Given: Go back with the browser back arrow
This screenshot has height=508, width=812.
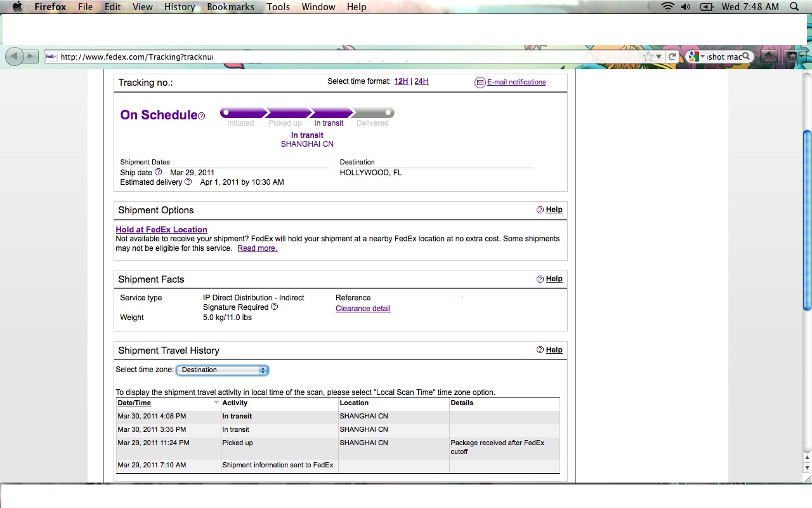Looking at the screenshot, I should 14,57.
